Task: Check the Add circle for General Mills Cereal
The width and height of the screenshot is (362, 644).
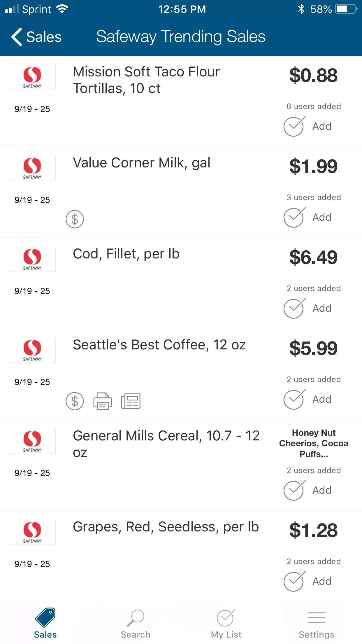Action: (294, 490)
